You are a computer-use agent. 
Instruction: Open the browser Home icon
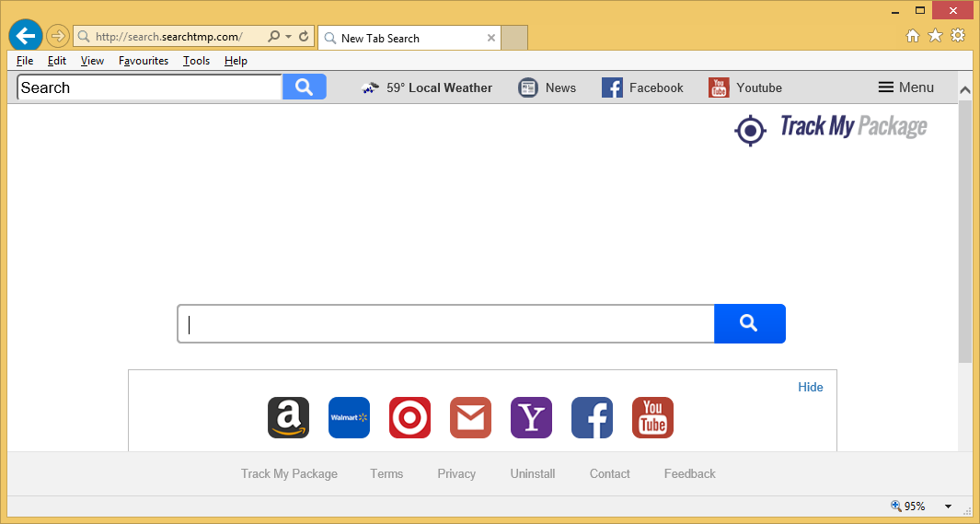point(913,36)
